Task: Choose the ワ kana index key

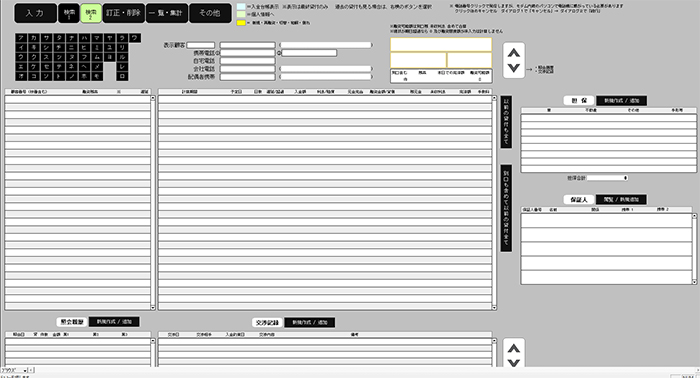Action: coord(134,38)
